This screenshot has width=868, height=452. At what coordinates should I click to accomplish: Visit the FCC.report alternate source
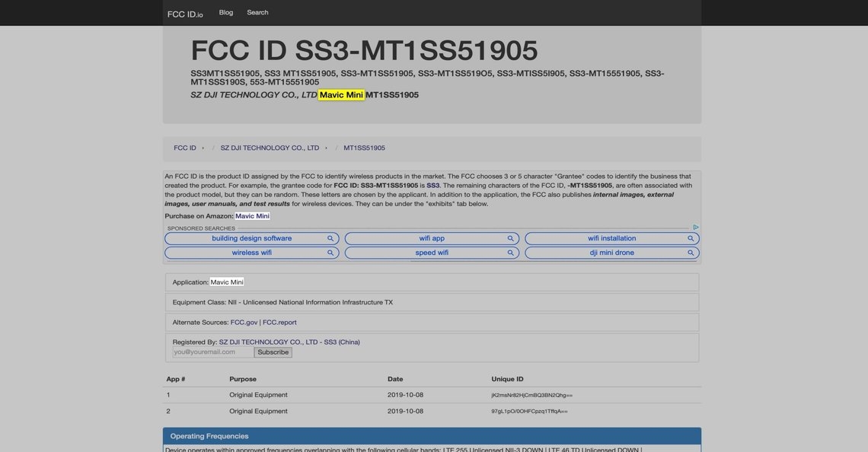click(x=279, y=323)
